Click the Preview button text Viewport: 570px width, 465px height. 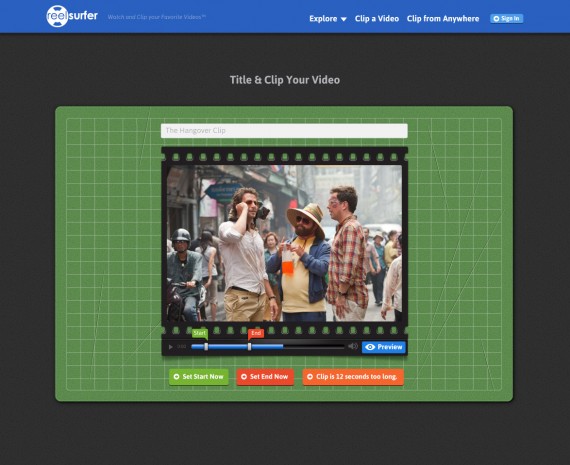(x=390, y=347)
